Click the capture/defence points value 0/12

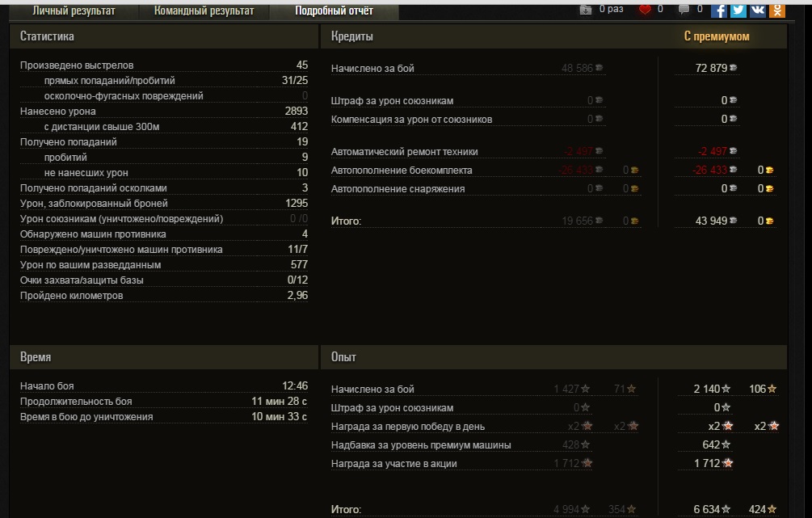click(x=298, y=280)
